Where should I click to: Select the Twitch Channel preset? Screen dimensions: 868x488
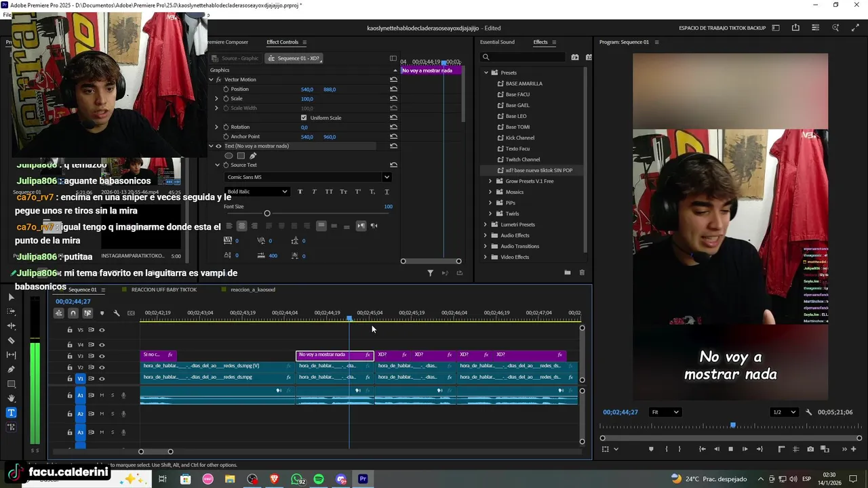click(x=522, y=159)
